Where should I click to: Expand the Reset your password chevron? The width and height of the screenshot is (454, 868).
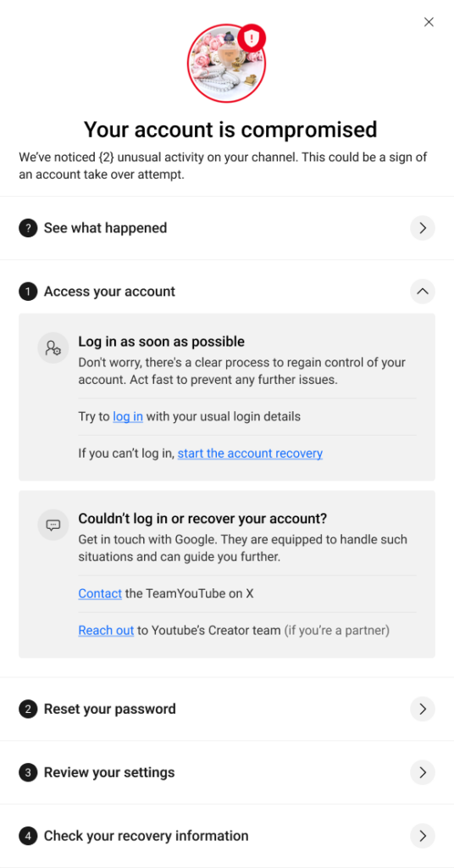point(423,709)
